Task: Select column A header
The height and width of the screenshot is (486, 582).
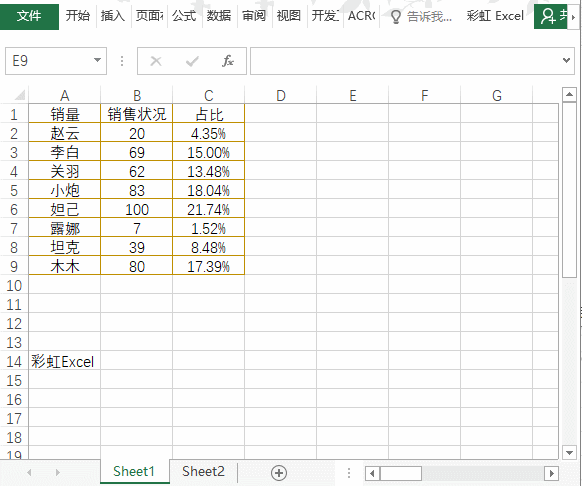Action: 65,95
